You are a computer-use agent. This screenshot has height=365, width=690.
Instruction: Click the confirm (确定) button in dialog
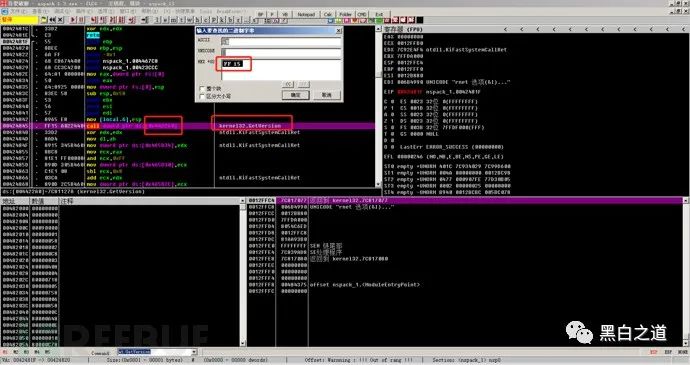295,95
